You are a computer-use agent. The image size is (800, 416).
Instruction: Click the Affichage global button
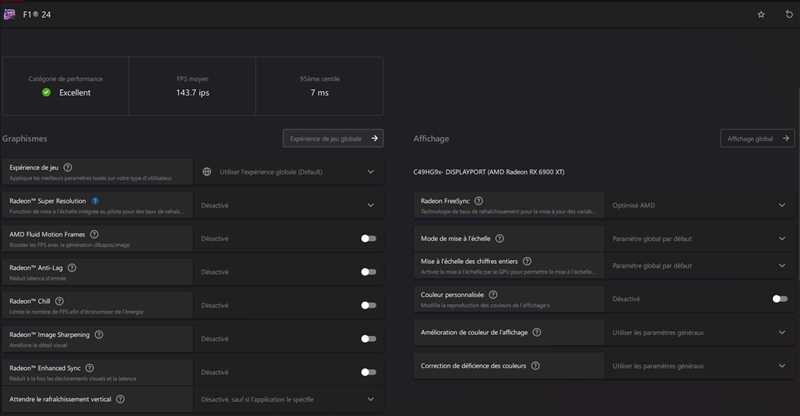point(757,139)
